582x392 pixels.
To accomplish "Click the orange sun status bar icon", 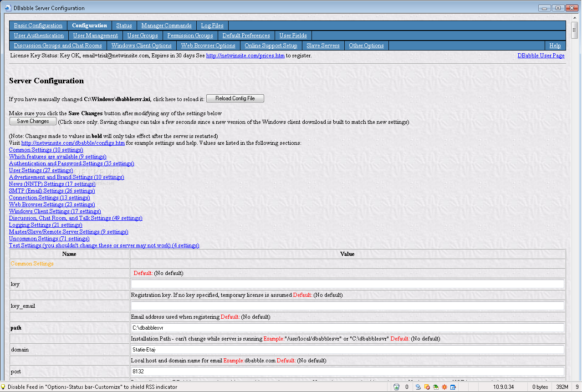I will (x=444, y=387).
